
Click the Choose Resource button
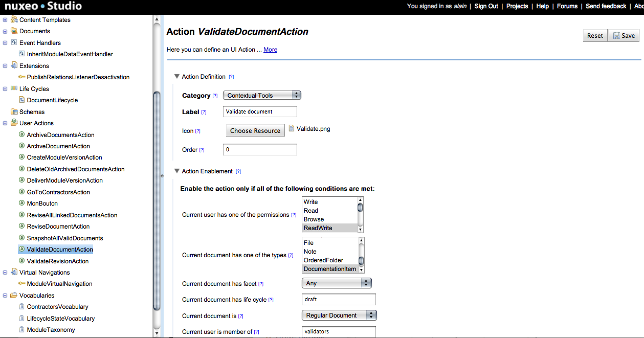coord(255,130)
